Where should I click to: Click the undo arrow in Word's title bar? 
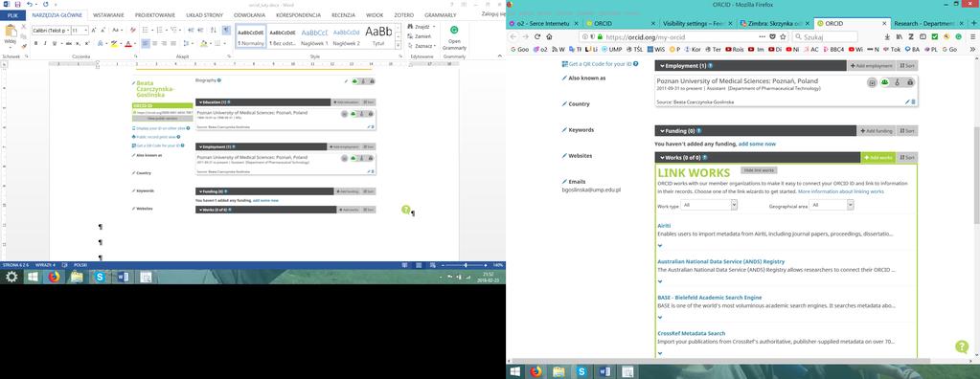coord(29,5)
